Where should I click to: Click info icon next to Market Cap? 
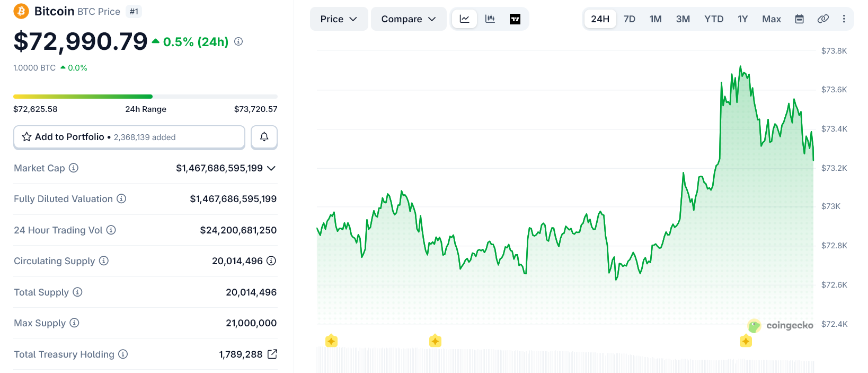coord(74,168)
